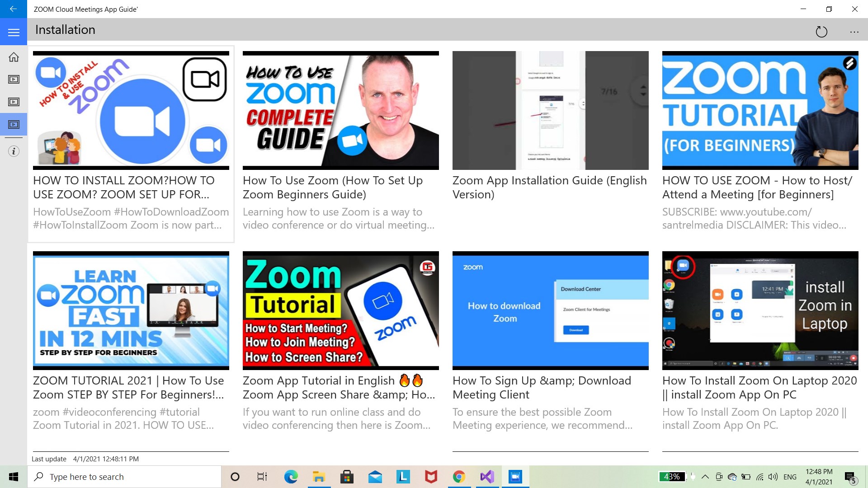Go to Home in the sidebar
Viewport: 868px width, 488px height.
point(14,57)
